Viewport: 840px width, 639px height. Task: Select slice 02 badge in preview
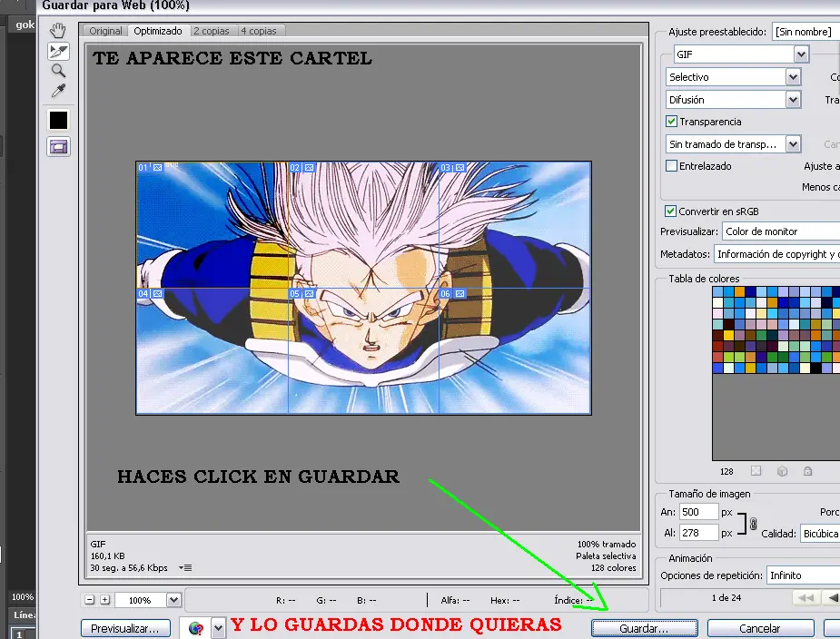click(302, 168)
